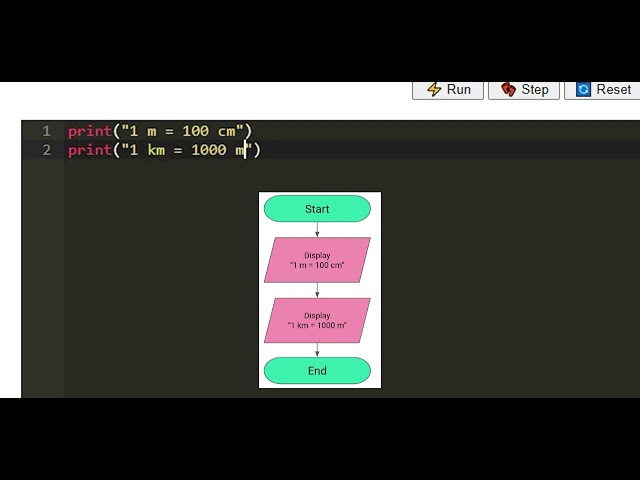Click the print keyword on line 2
640x480 pixels.
click(90, 151)
